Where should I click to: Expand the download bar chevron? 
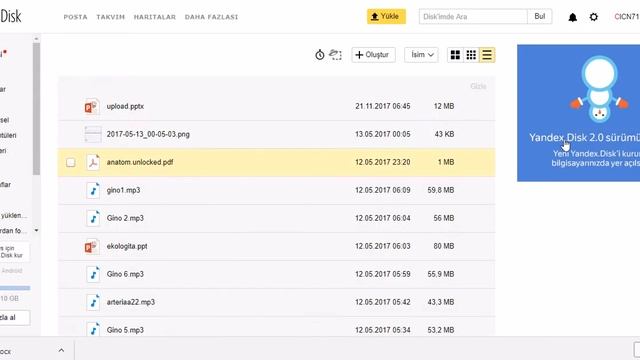tap(61, 350)
